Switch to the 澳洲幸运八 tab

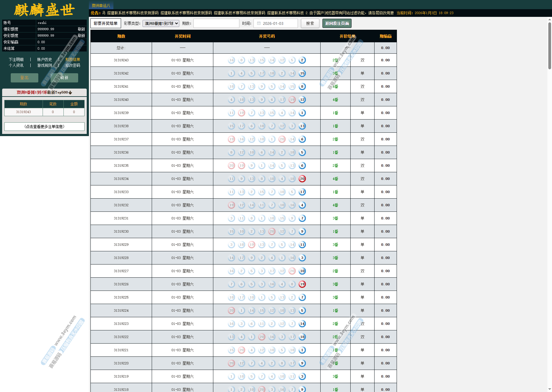click(x=101, y=6)
